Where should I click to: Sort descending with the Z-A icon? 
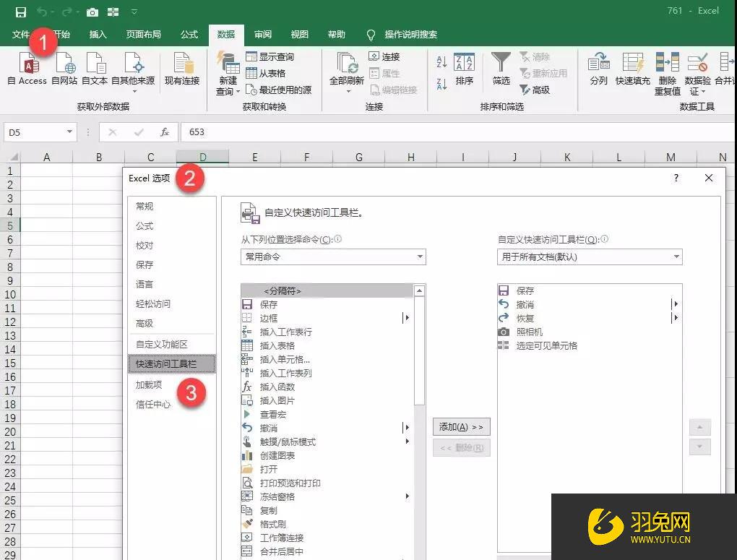click(x=441, y=84)
